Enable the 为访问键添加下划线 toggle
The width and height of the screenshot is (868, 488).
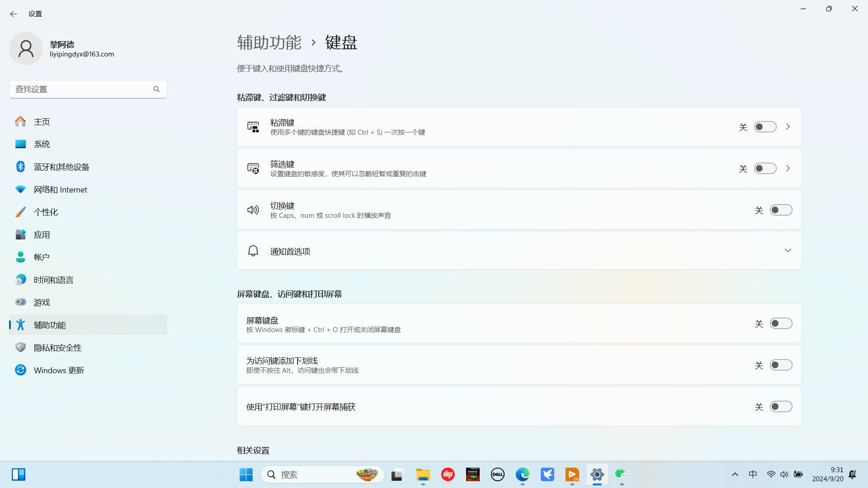click(x=781, y=365)
